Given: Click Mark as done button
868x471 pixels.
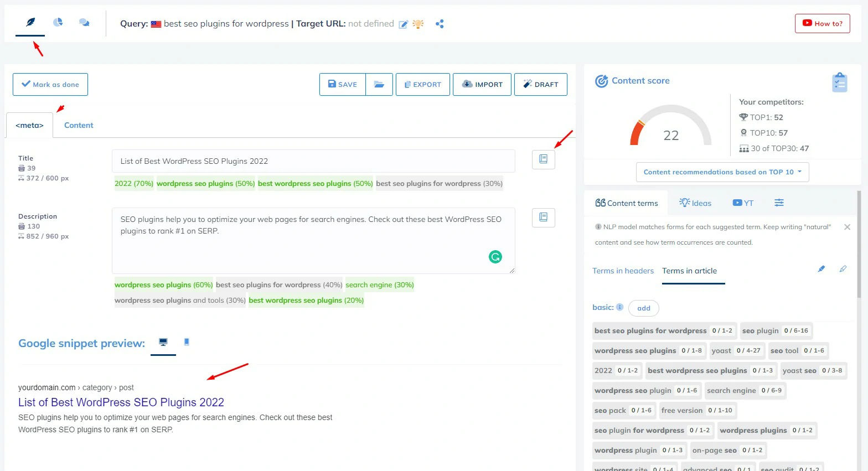Looking at the screenshot, I should click(x=50, y=84).
